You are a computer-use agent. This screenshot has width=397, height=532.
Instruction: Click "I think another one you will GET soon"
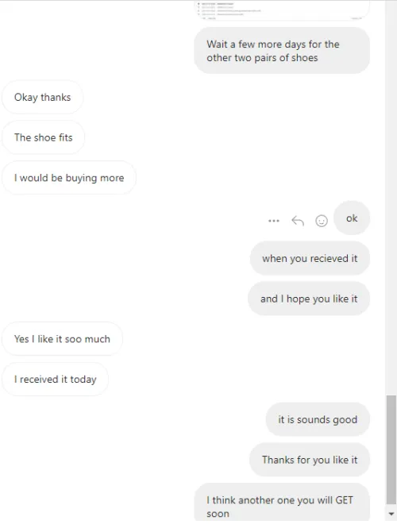(x=282, y=502)
